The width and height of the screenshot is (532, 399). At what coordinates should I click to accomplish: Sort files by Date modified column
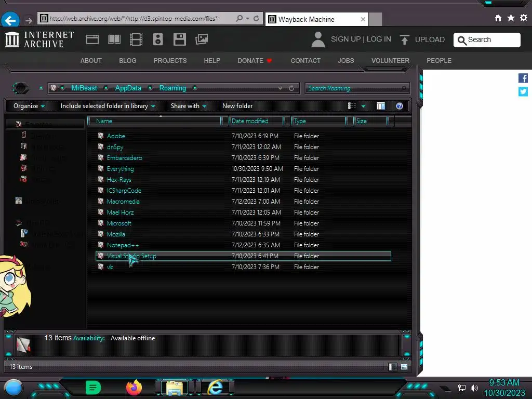(x=256, y=121)
